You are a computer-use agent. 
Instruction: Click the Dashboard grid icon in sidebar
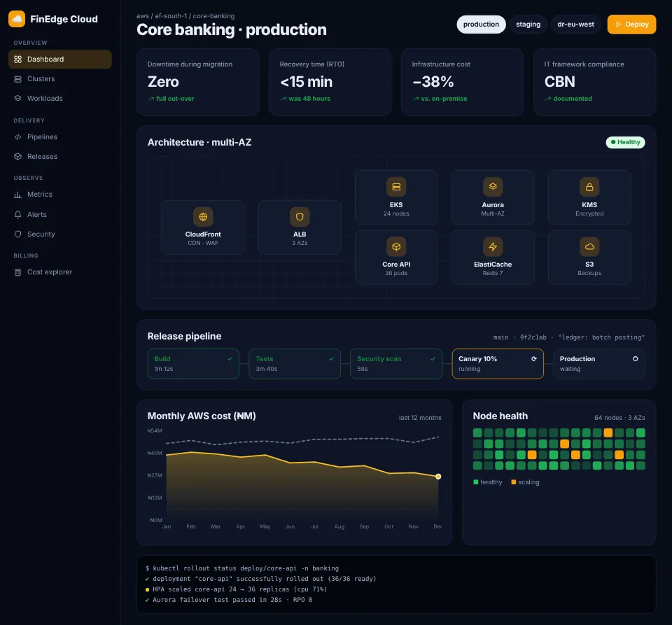click(17, 59)
